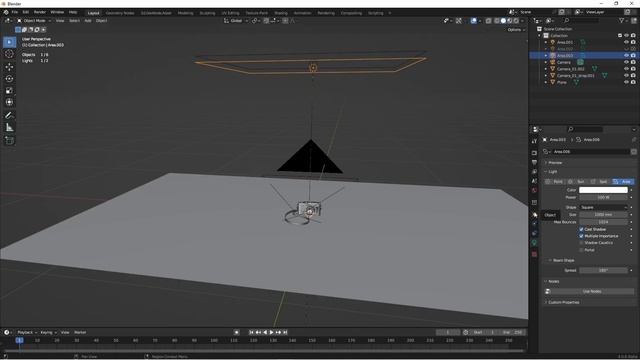Hide Area.001 light in viewport
Screen dimensions: 640x360
(x=627, y=42)
